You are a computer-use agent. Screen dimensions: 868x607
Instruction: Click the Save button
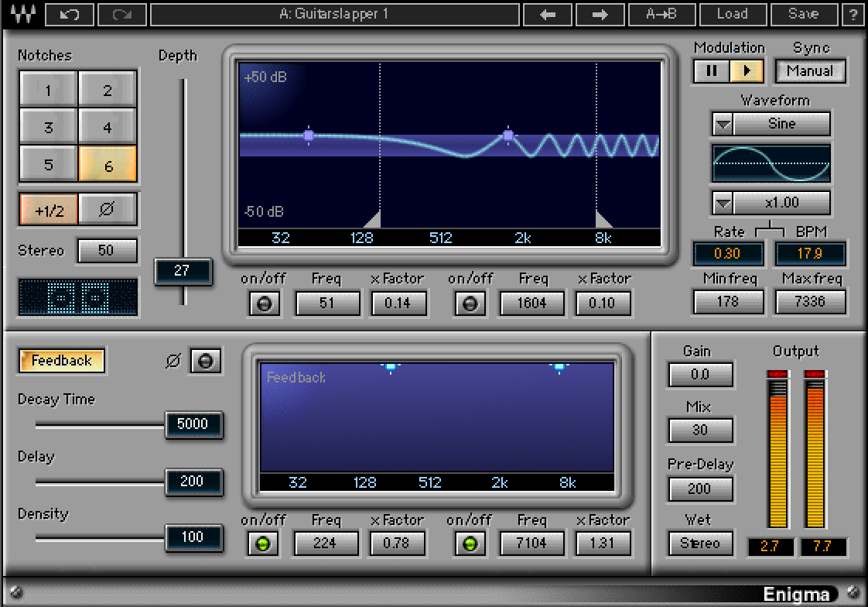[804, 15]
